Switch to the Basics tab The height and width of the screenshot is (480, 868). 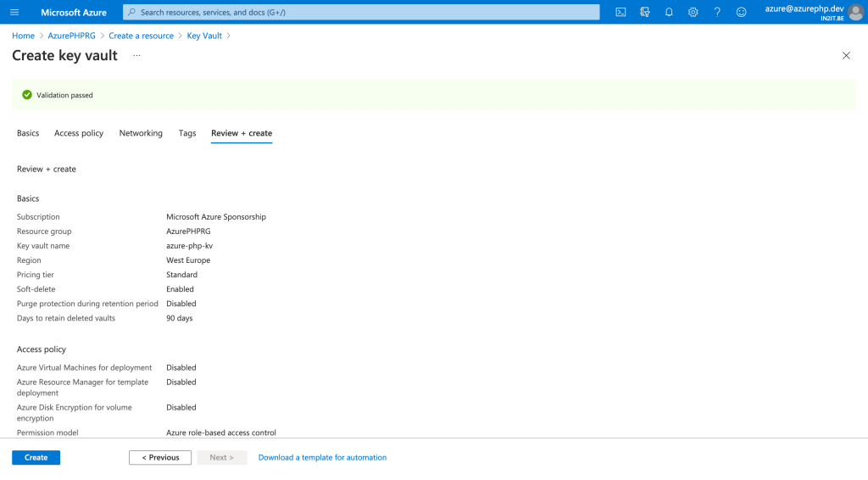tap(28, 133)
